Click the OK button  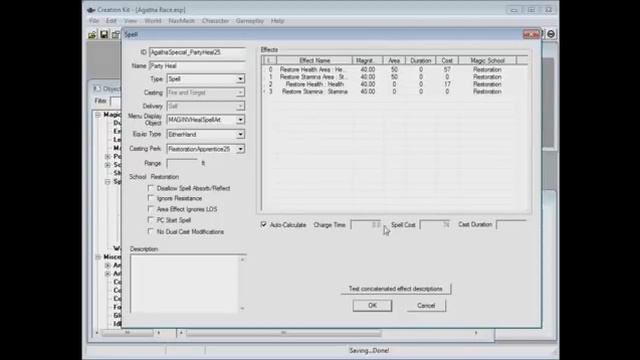(372, 305)
